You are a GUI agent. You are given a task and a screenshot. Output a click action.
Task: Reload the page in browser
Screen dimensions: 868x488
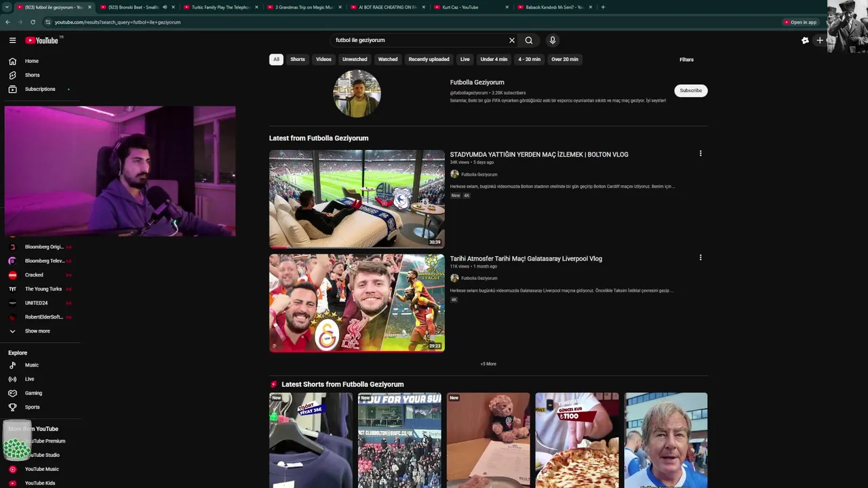[33, 22]
